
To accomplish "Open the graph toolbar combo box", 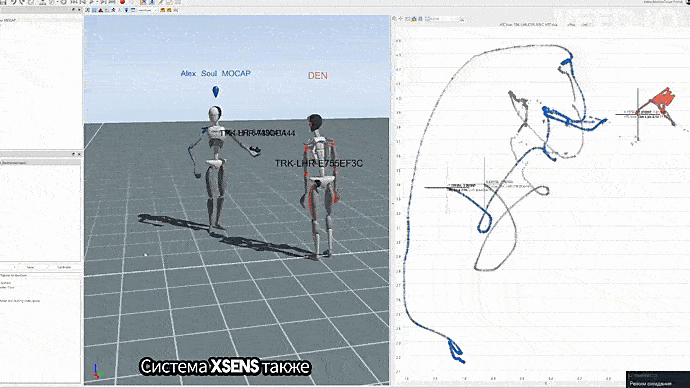I will 444,19.
